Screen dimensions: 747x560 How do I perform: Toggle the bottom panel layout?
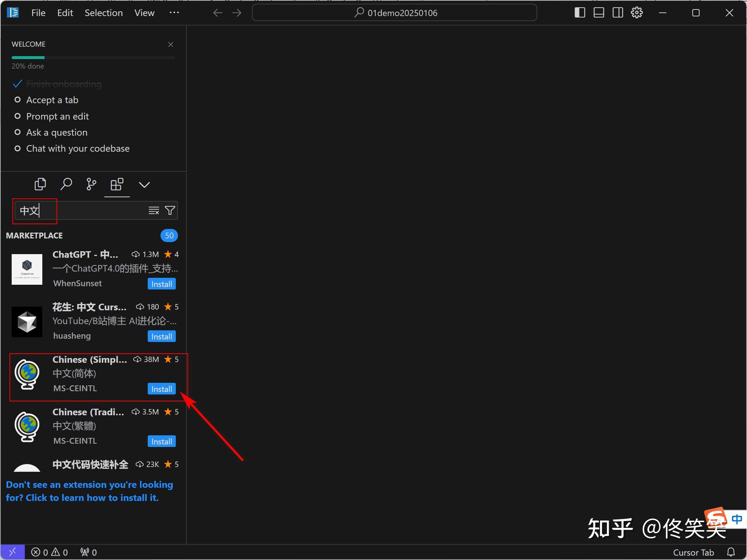[599, 13]
